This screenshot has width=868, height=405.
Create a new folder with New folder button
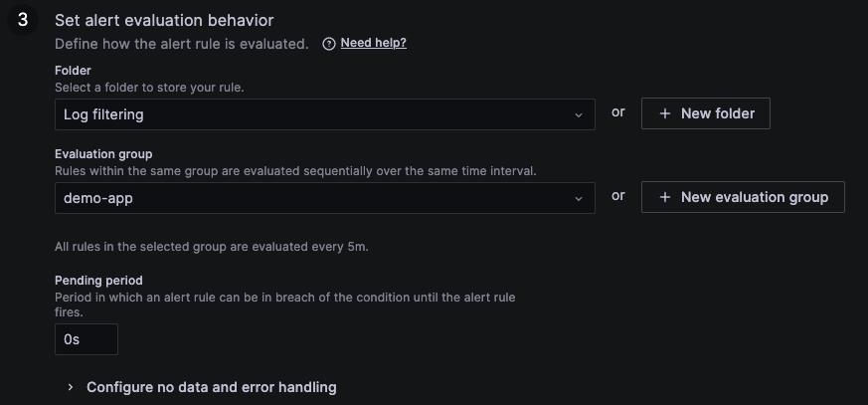pyautogui.click(x=705, y=113)
